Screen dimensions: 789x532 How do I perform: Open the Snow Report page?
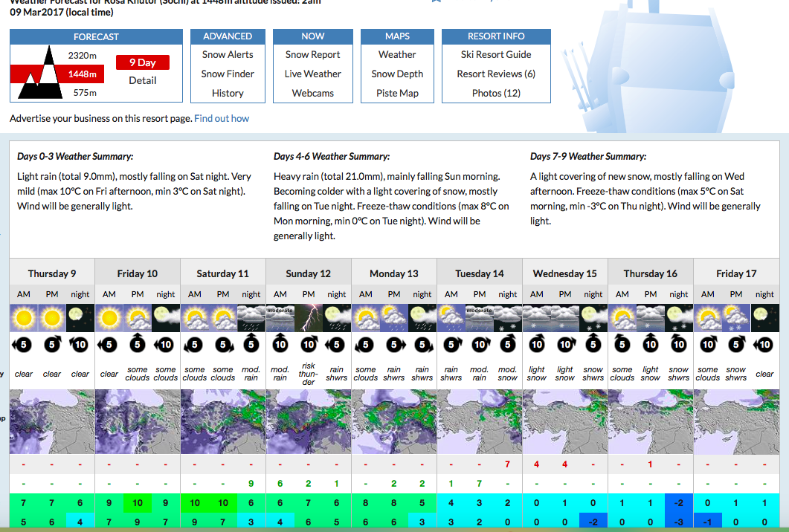coord(312,54)
